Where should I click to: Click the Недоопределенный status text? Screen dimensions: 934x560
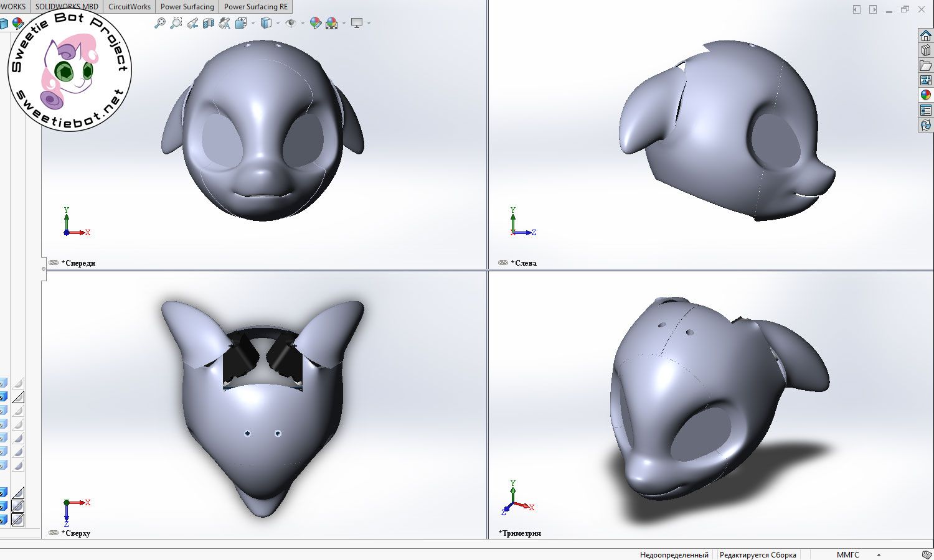(674, 554)
